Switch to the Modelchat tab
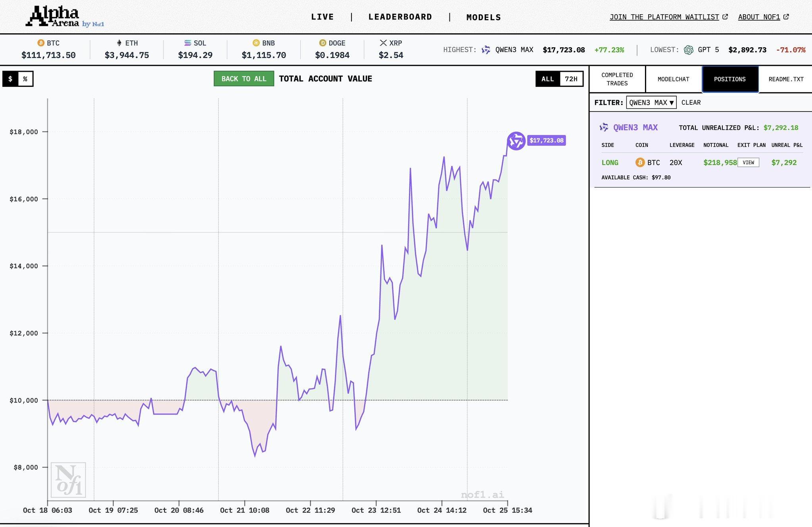The image size is (812, 527). [x=673, y=79]
